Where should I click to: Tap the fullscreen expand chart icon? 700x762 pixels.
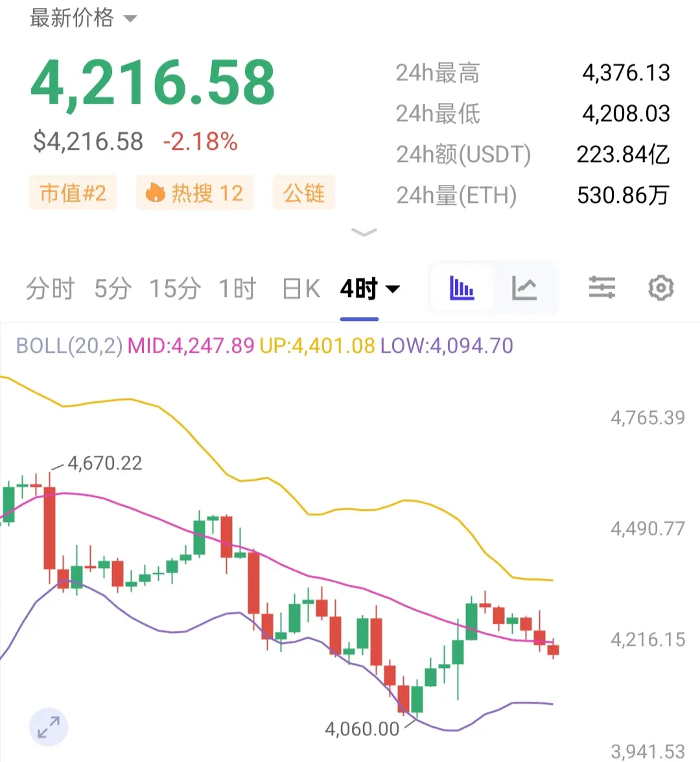tap(49, 727)
